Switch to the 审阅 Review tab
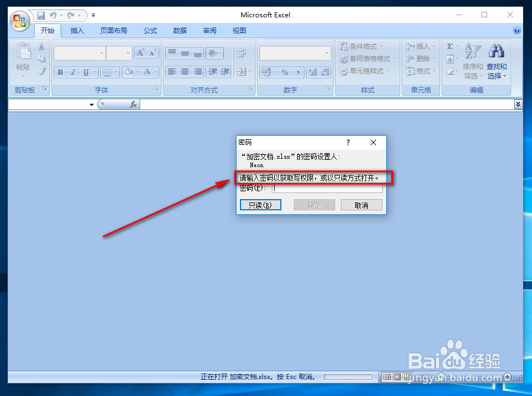The image size is (532, 396). 209,31
